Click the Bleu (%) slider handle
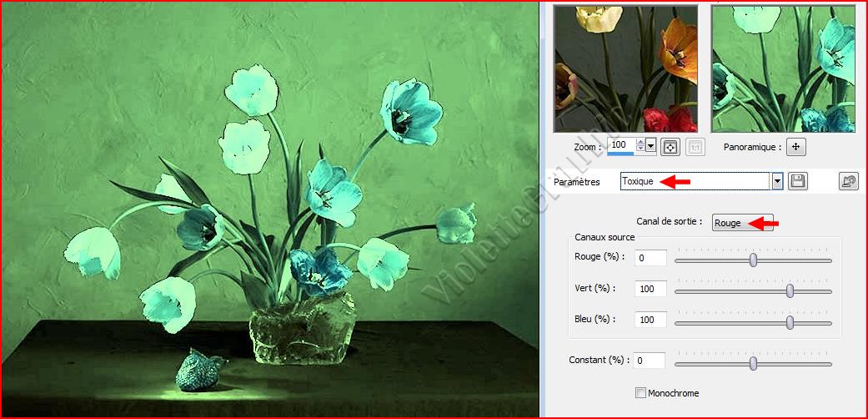 pyautogui.click(x=790, y=322)
